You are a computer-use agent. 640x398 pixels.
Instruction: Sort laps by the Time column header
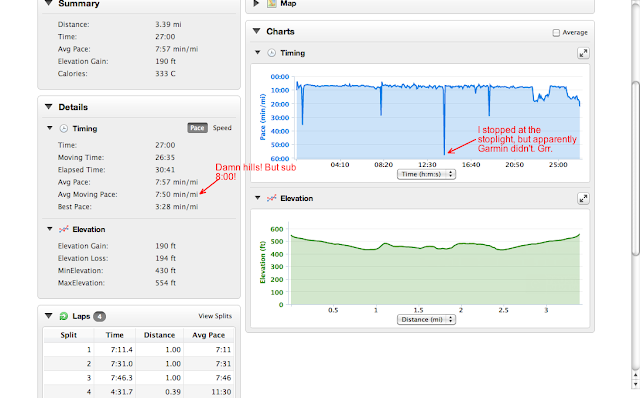click(115, 335)
